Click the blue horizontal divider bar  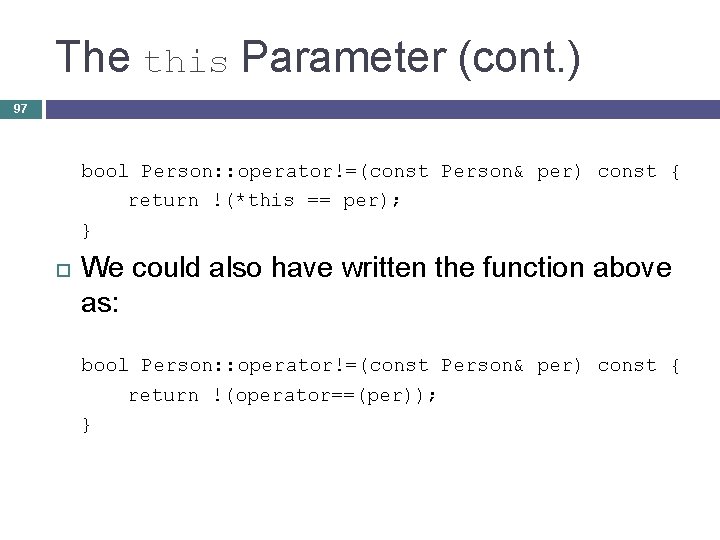tap(382, 108)
